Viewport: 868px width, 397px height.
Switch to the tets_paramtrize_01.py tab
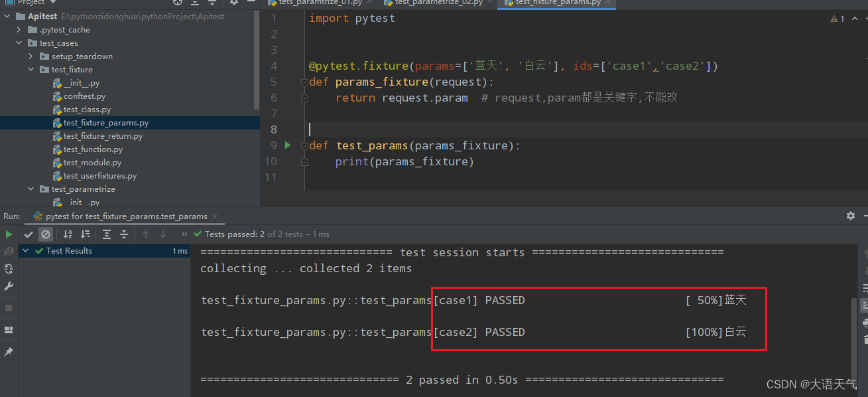click(318, 3)
